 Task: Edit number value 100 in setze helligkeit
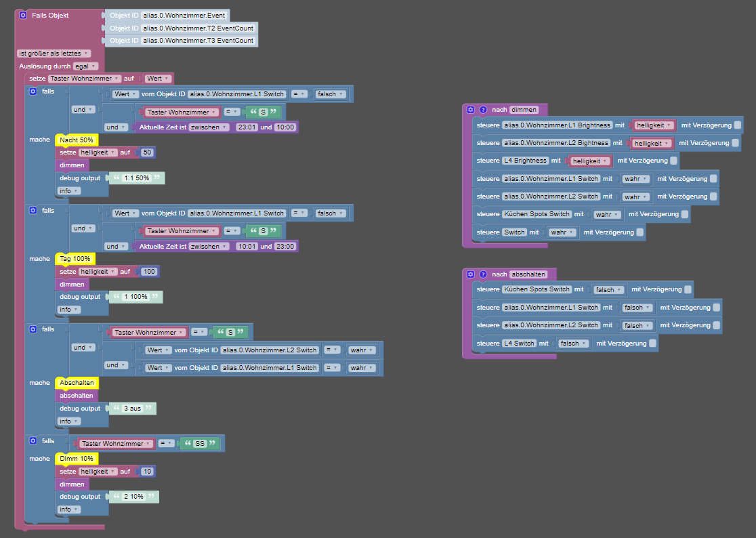149,272
